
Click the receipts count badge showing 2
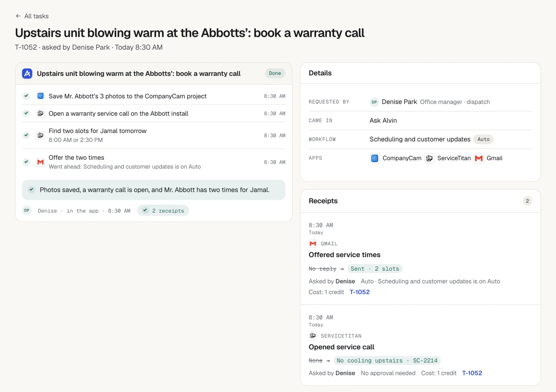[x=527, y=201]
